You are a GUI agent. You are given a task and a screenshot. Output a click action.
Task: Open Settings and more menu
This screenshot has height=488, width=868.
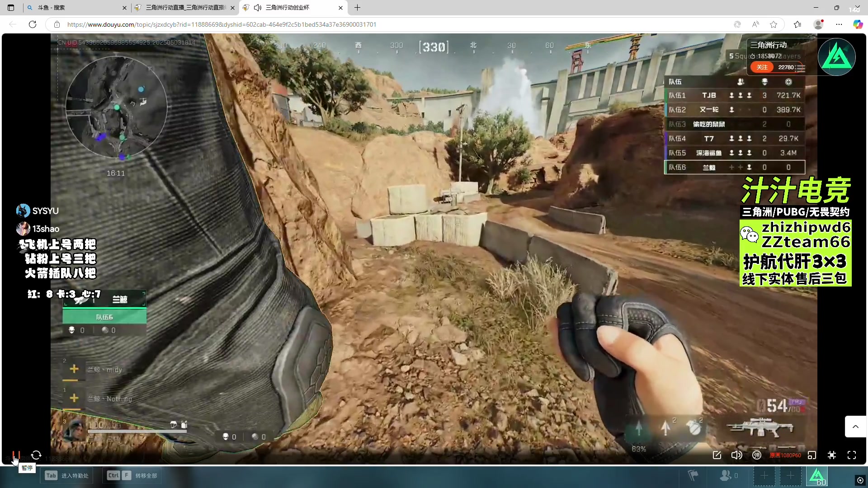click(839, 24)
